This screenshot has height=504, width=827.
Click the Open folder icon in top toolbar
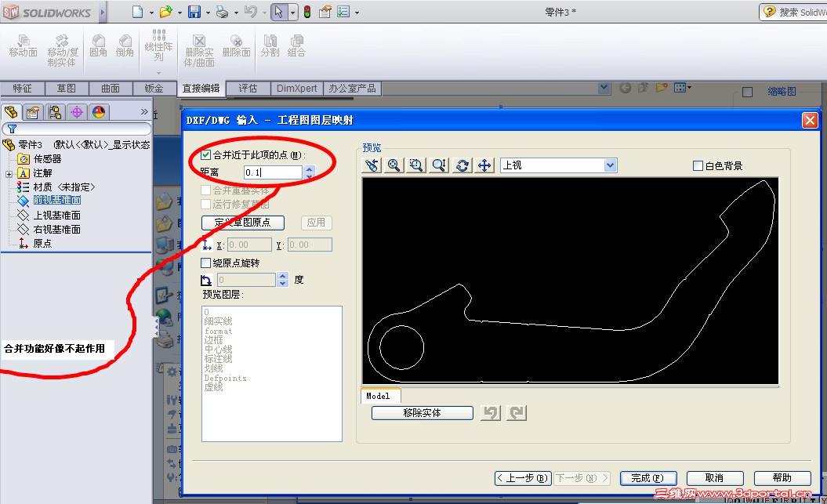point(166,12)
